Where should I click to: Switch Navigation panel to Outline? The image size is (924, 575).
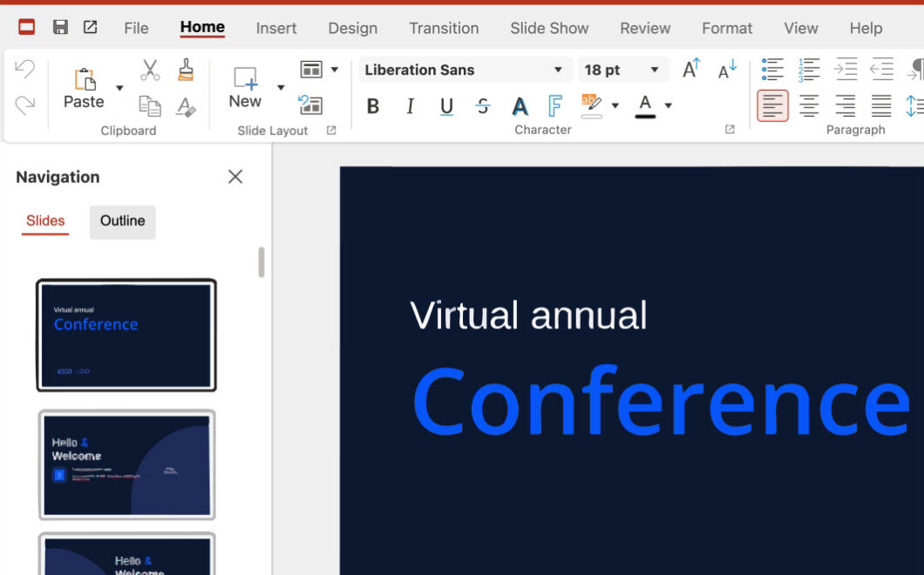pyautogui.click(x=123, y=221)
